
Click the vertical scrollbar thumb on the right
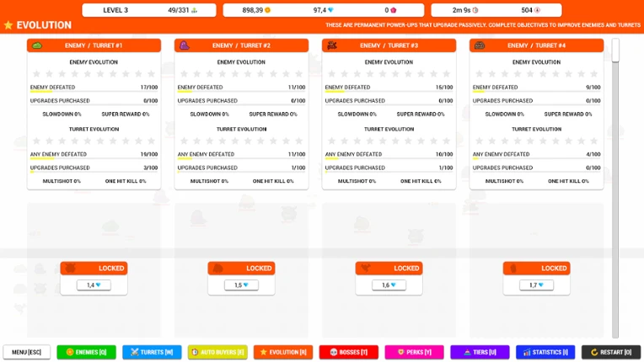[614, 51]
